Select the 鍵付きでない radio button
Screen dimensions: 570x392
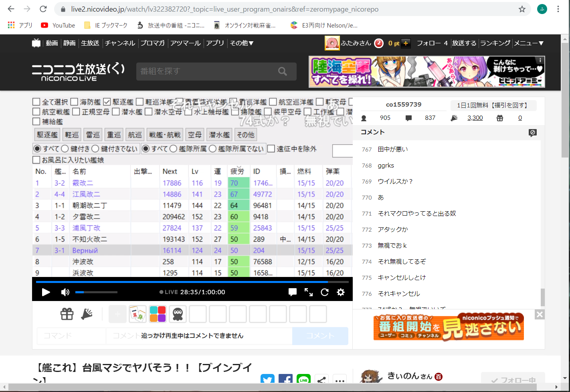(x=95, y=149)
